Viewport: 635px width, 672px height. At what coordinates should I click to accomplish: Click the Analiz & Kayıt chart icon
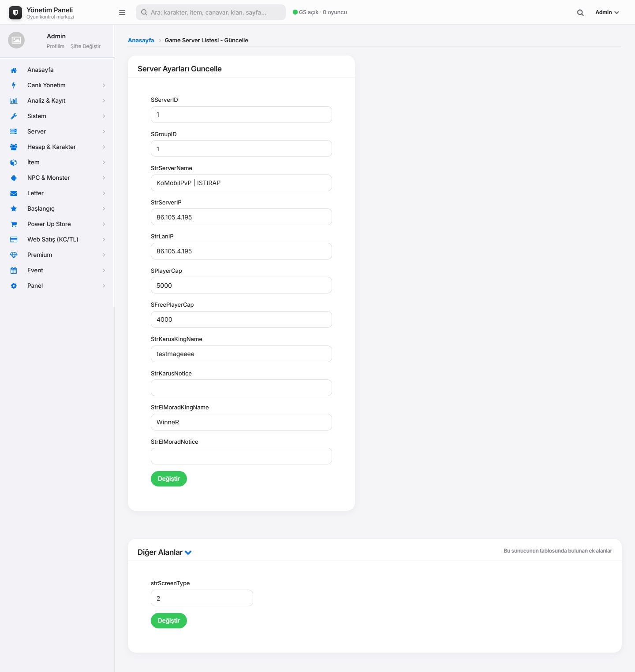pos(14,101)
